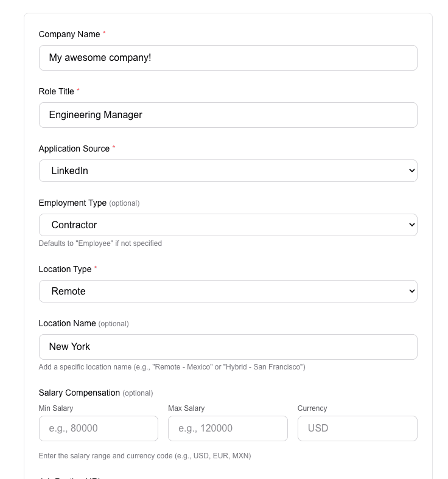448x479 pixels.
Task: Click the Currency label above USD field
Action: coord(312,408)
